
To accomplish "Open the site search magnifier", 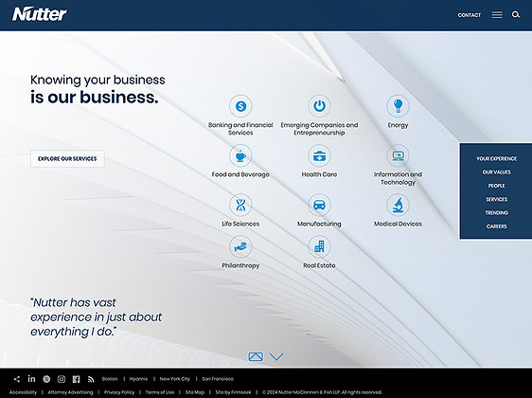I will (516, 14).
